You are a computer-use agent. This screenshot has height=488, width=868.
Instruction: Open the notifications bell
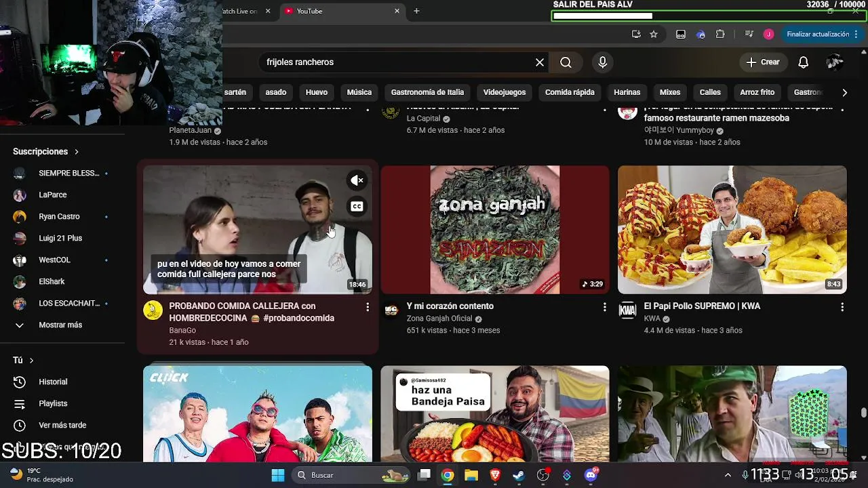803,62
